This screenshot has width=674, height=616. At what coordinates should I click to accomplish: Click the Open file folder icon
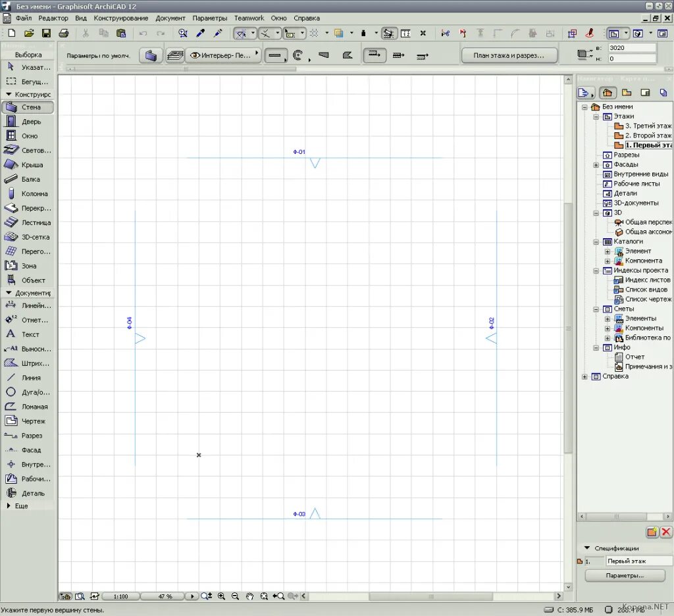[x=29, y=33]
